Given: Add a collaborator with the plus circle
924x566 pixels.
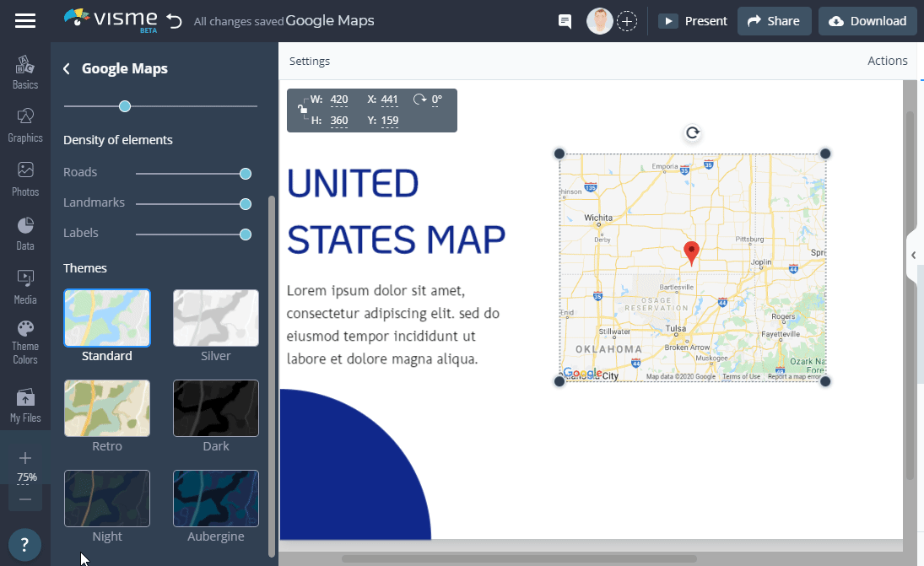Looking at the screenshot, I should point(627,21).
